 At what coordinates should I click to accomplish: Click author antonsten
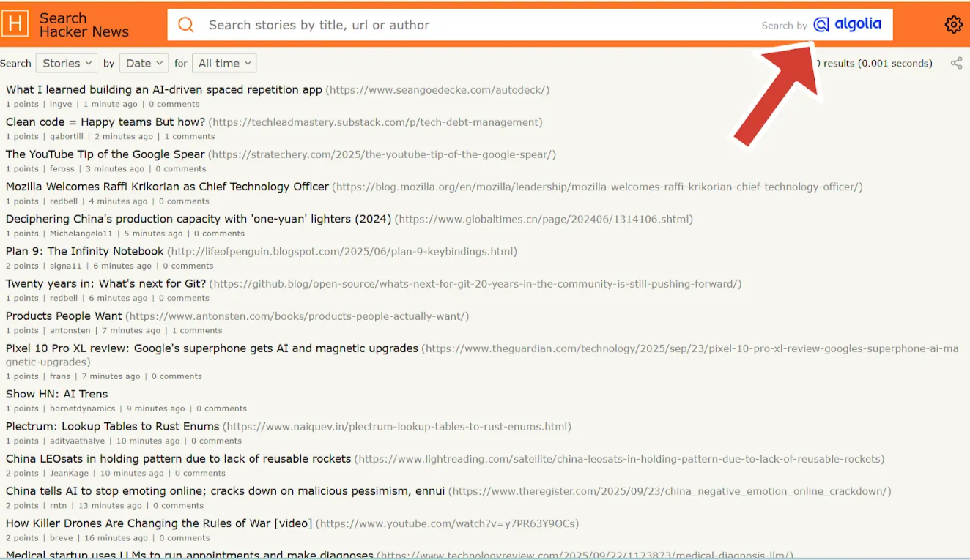coord(70,330)
